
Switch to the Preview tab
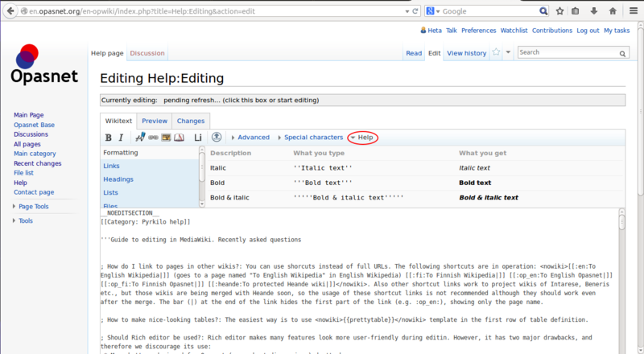(155, 121)
